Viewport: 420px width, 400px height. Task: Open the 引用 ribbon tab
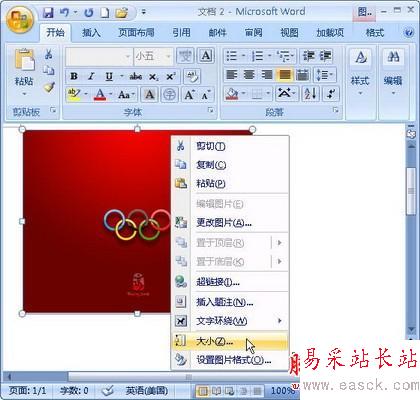181,33
